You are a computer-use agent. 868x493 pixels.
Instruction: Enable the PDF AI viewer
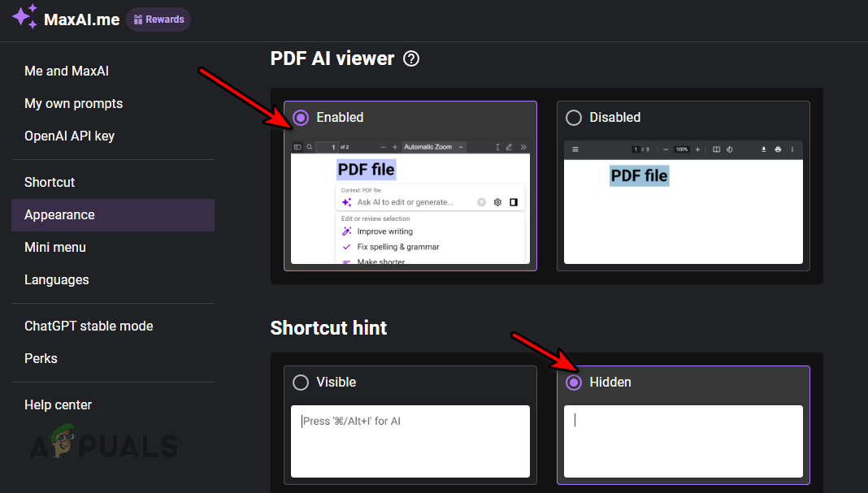pos(300,117)
